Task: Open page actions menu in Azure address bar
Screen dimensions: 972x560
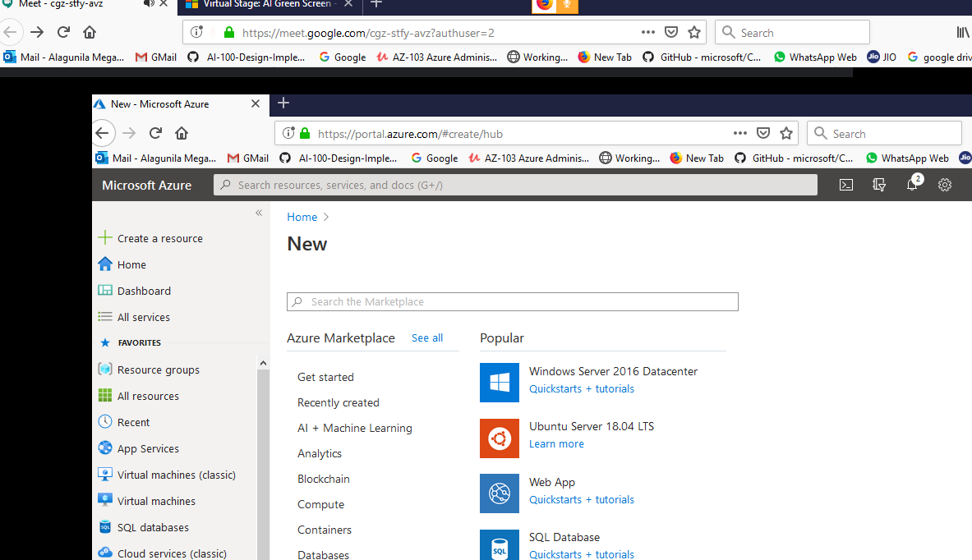Action: 740,133
